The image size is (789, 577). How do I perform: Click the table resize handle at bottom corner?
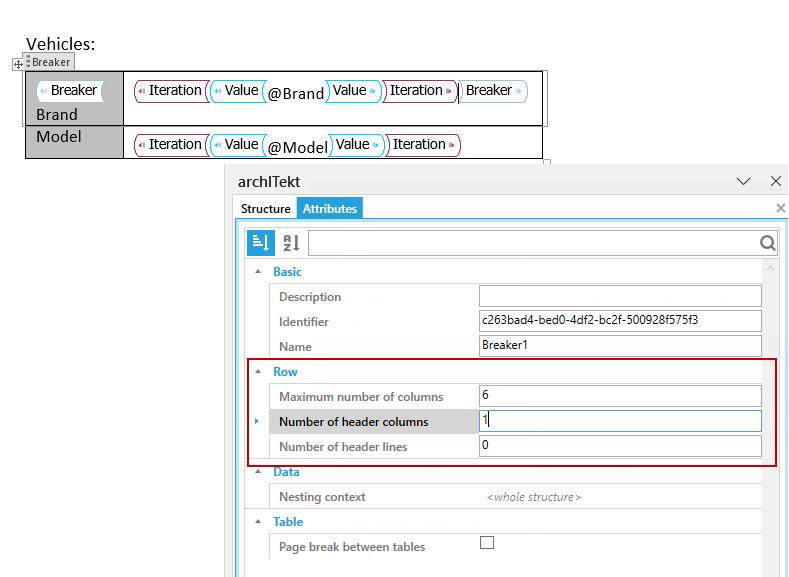(547, 162)
